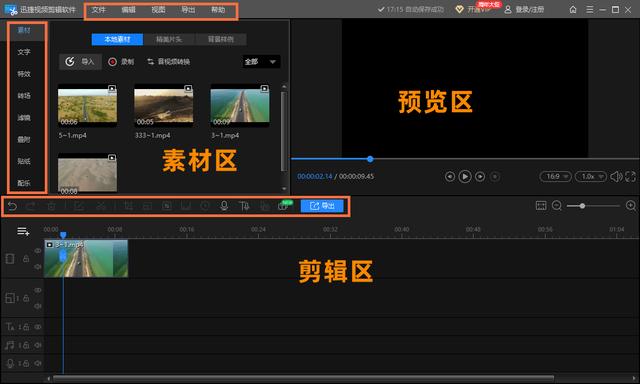Select 贴纸 in the left sidebar
This screenshot has width=640, height=384.
tap(24, 161)
